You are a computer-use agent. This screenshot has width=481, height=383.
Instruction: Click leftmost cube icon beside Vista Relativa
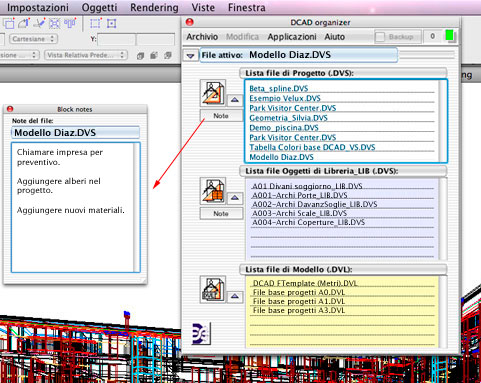[x=140, y=56]
